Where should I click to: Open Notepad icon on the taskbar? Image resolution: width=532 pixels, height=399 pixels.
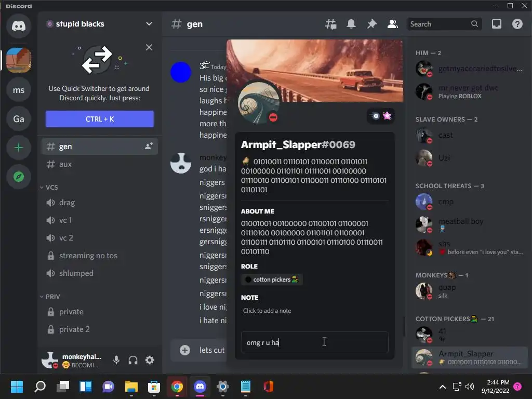click(246, 387)
